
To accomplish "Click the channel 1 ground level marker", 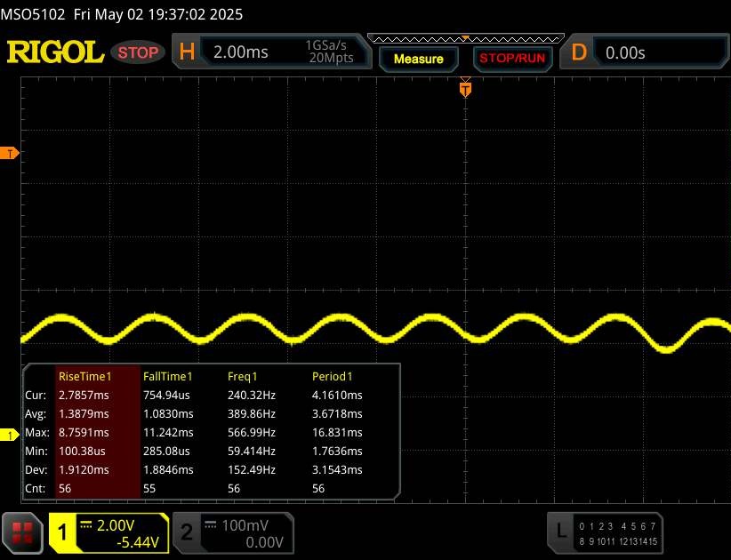I will (x=9, y=436).
